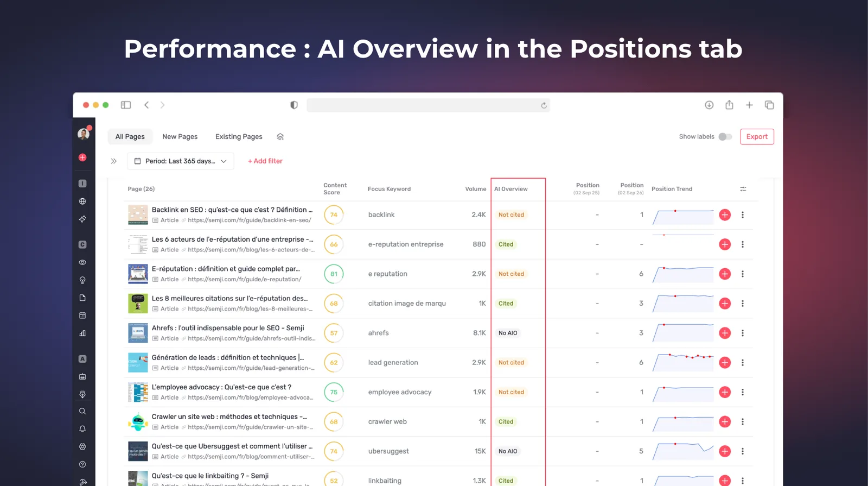Click red plus button for ubersuggest row
Screen dimensions: 868x486
725,451
